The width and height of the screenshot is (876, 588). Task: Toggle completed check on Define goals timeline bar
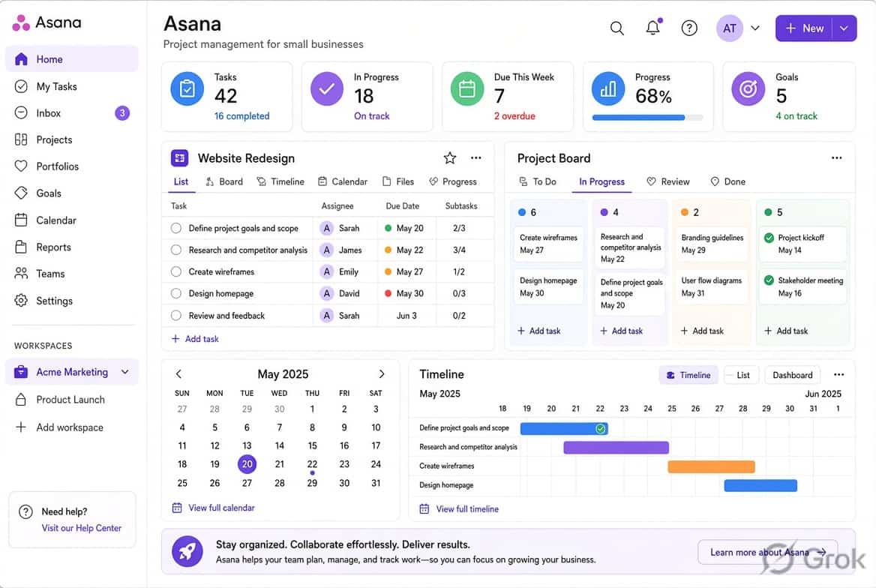pyautogui.click(x=600, y=429)
